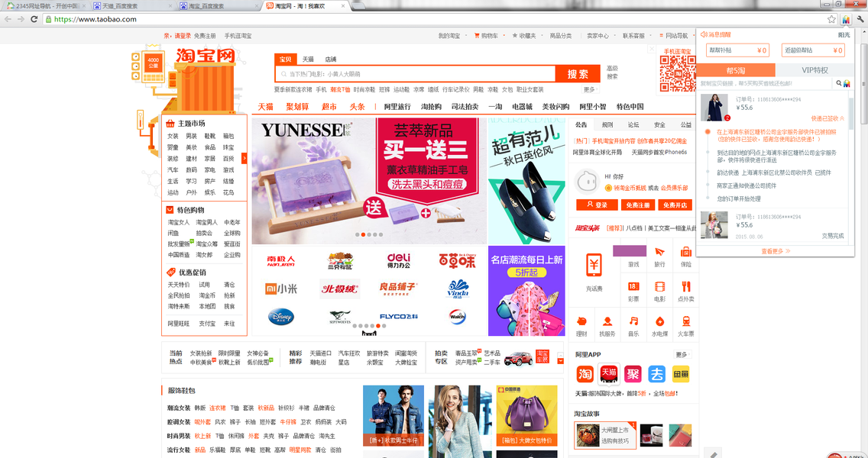This screenshot has width=868, height=458.
Task: Select the 店铺 search tab
Action: (x=331, y=60)
